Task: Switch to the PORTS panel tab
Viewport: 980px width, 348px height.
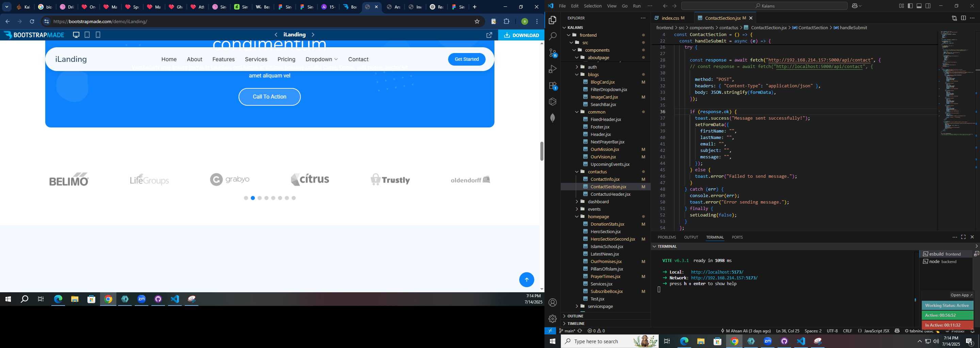Action: point(737,237)
